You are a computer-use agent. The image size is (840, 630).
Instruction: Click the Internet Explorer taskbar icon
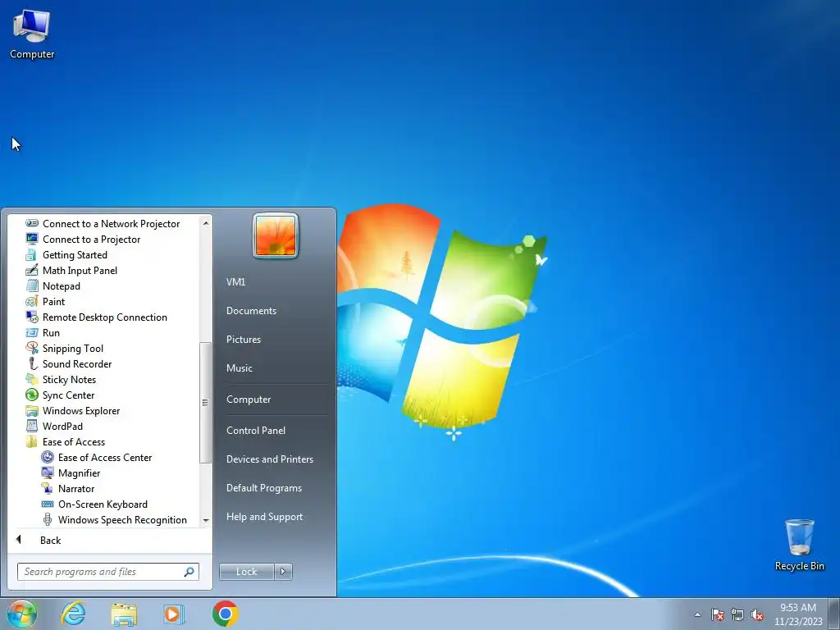pyautogui.click(x=73, y=614)
